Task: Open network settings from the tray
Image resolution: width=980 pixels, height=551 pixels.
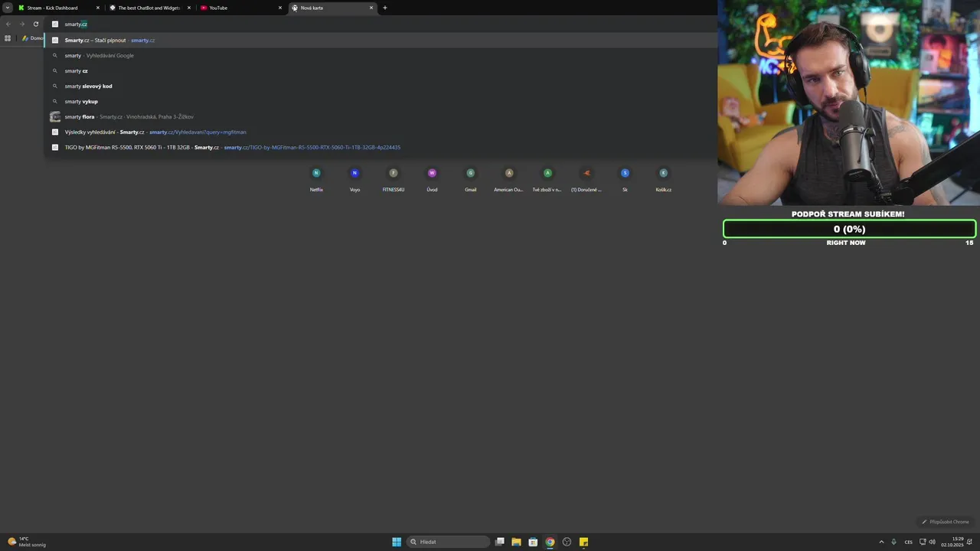Action: click(923, 542)
